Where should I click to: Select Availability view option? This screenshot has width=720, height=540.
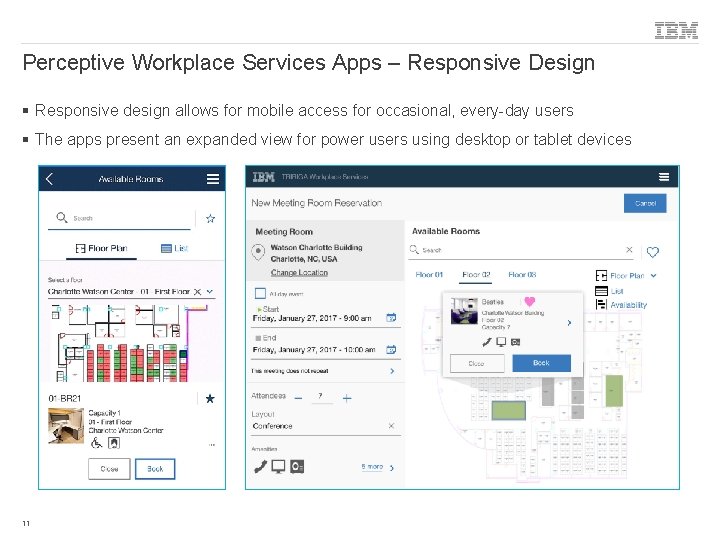pos(621,305)
